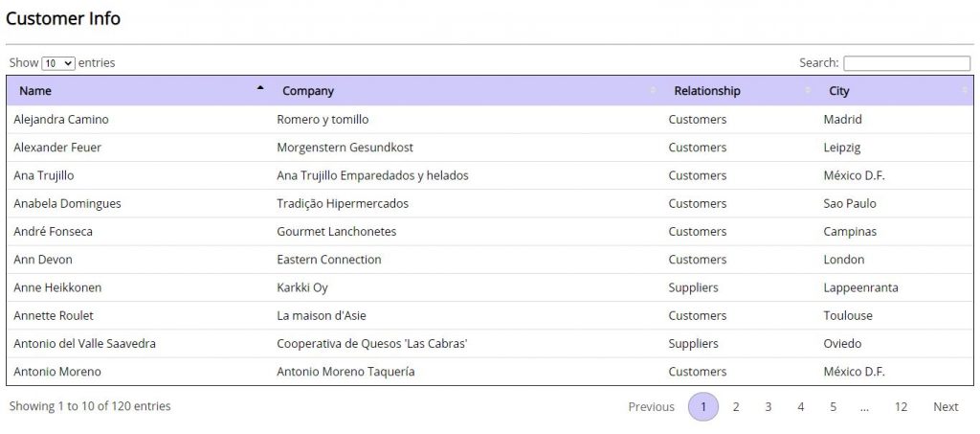Screen dimensions: 980x434
Task: Open pagination page 5
Action: tap(834, 406)
